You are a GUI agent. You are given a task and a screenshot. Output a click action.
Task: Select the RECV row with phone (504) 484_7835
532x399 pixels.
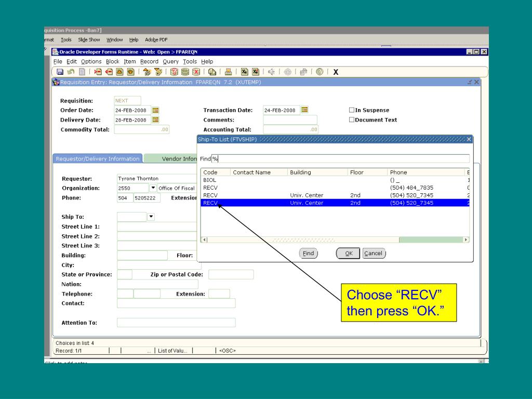pos(335,188)
